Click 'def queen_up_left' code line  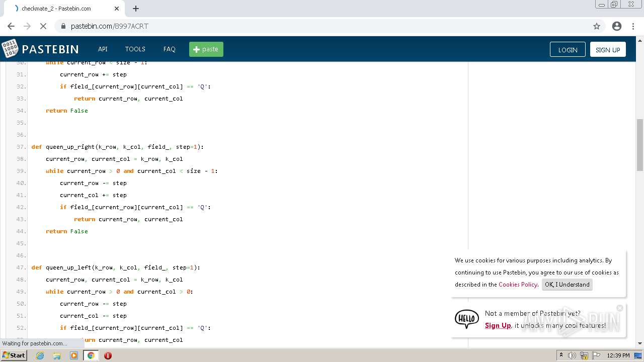(116, 267)
